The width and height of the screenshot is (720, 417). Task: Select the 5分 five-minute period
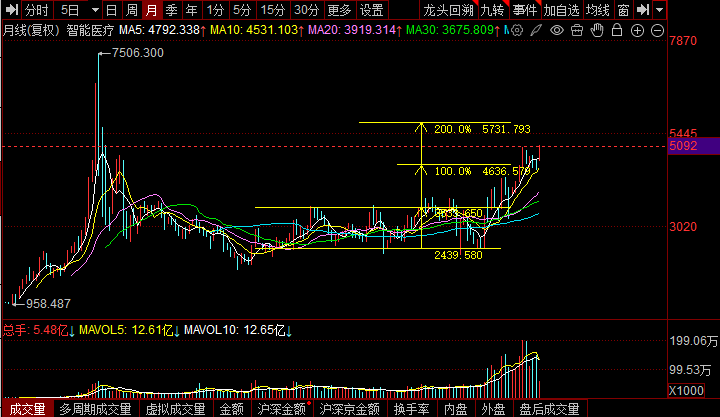click(x=242, y=10)
